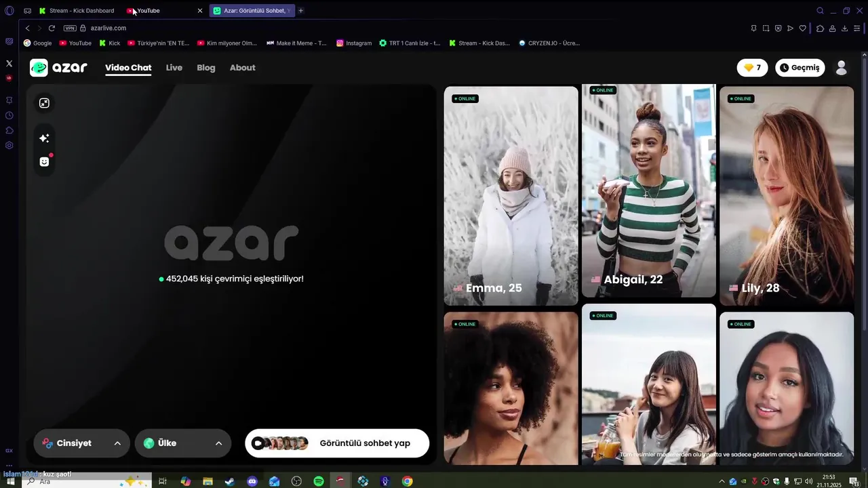Open X (Twitter) in Opera sidebar
This screenshot has width=868, height=488.
tap(9, 63)
